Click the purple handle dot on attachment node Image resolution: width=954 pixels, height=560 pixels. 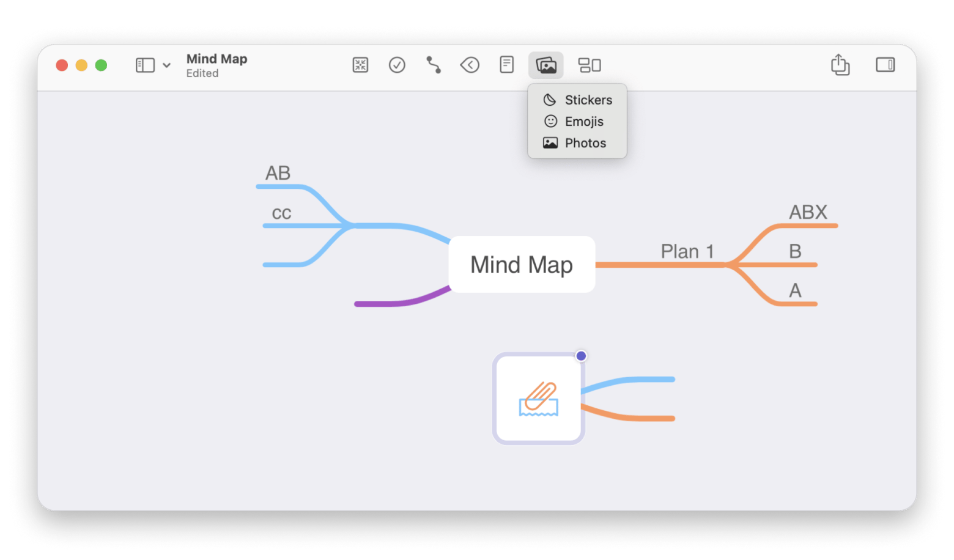tap(581, 356)
